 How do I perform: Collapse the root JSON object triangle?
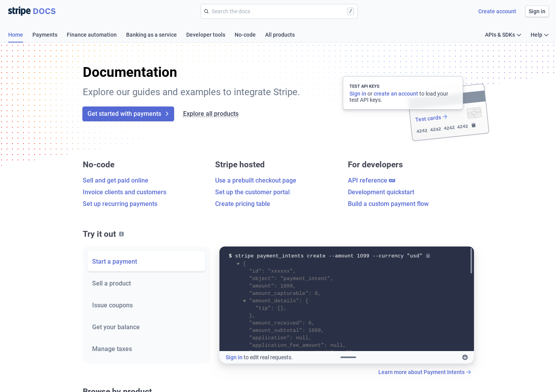point(238,264)
